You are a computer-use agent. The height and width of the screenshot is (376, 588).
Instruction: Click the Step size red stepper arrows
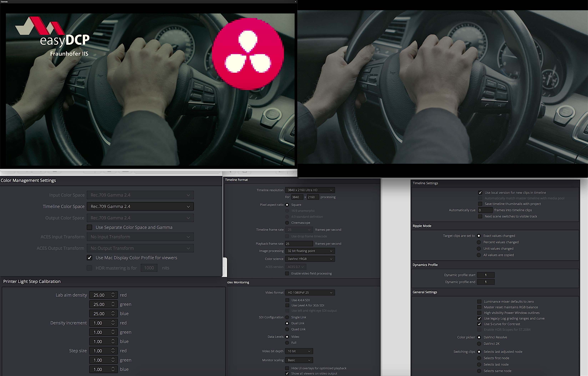click(x=113, y=351)
